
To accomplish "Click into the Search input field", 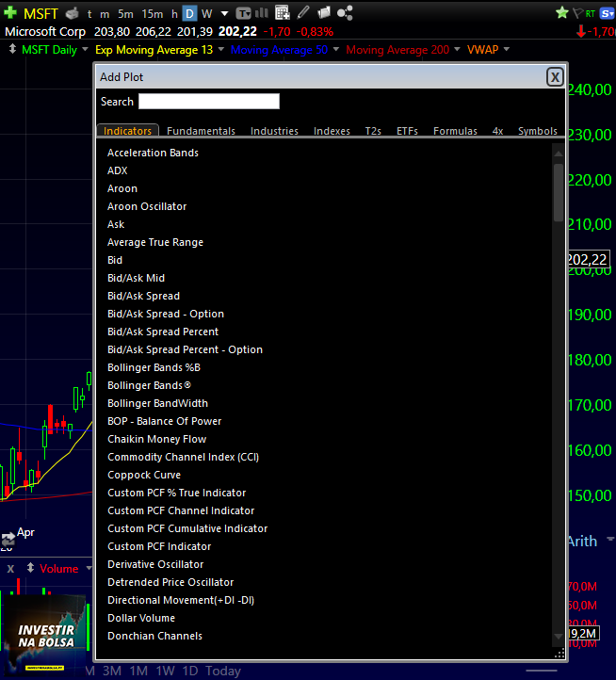I will point(209,101).
